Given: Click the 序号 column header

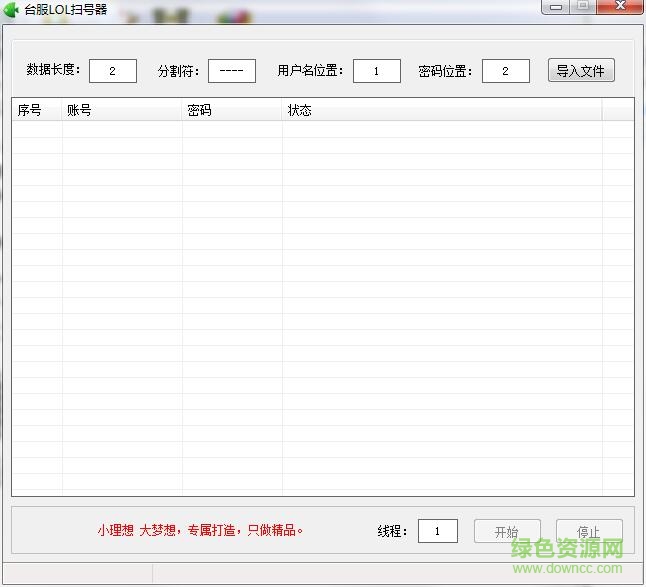Looking at the screenshot, I should (x=37, y=110).
